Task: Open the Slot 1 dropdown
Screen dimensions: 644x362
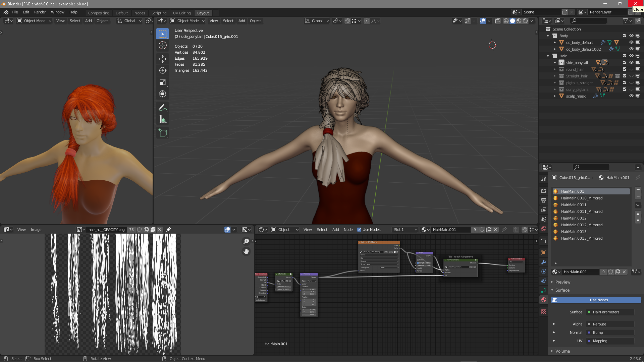Action: [405, 230]
